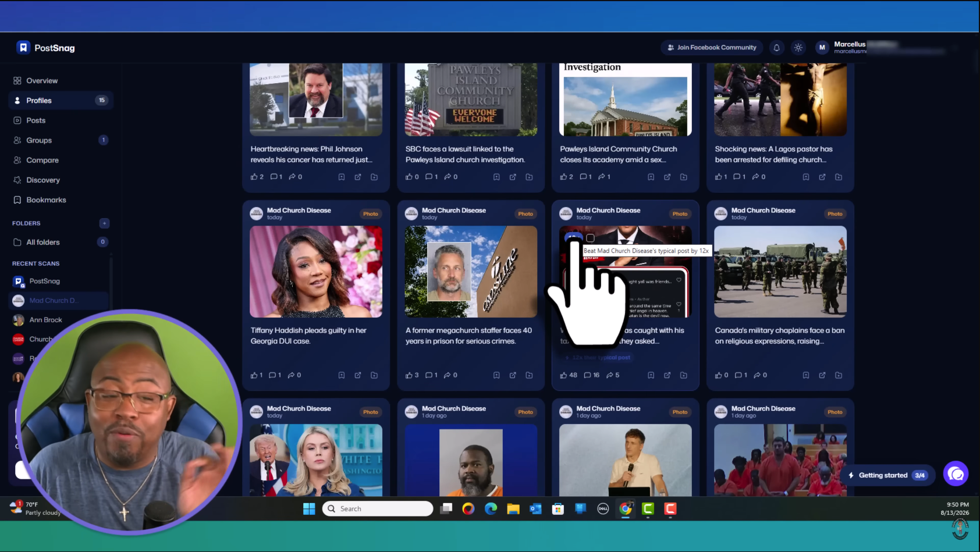Bookmark the former megachurch staffer post
Viewport: 980px width, 552px height.
pyautogui.click(x=496, y=375)
